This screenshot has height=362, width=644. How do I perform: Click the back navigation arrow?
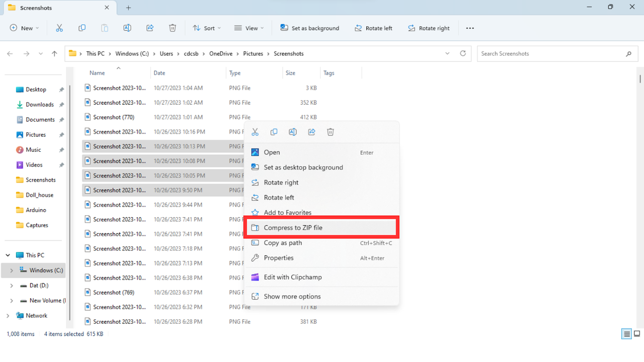tap(10, 53)
